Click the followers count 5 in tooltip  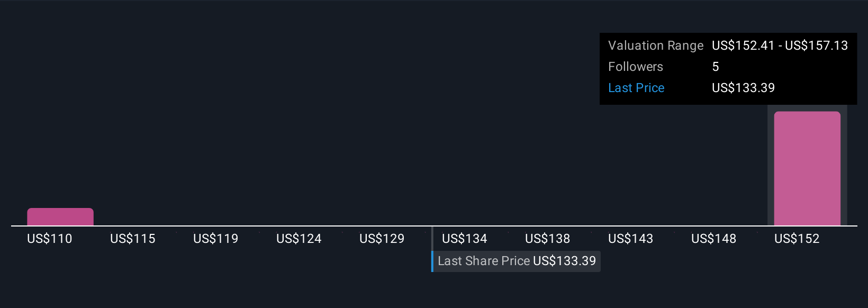716,67
